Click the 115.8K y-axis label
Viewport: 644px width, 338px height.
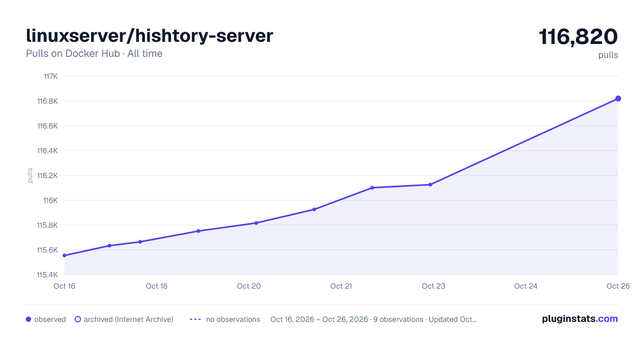click(x=47, y=225)
